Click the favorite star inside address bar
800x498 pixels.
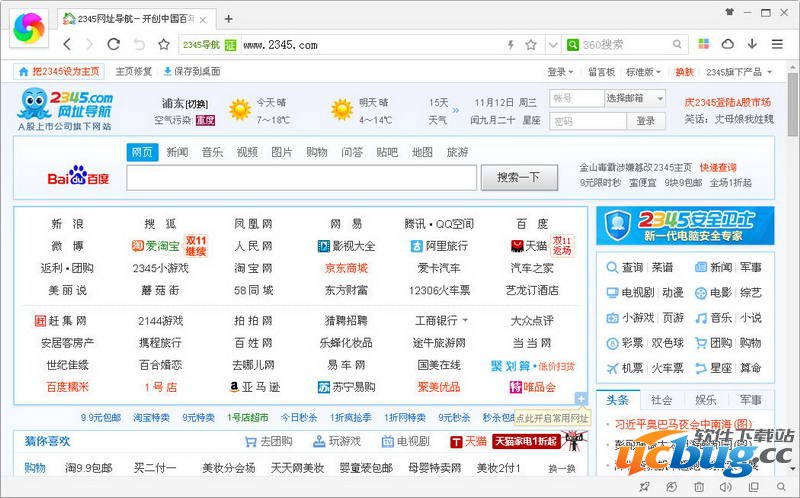click(x=531, y=45)
